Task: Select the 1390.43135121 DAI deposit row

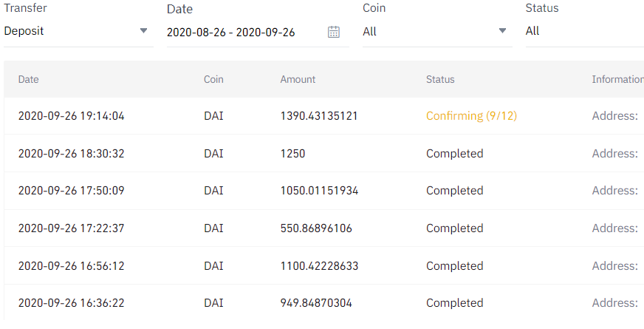Action: (x=324, y=116)
